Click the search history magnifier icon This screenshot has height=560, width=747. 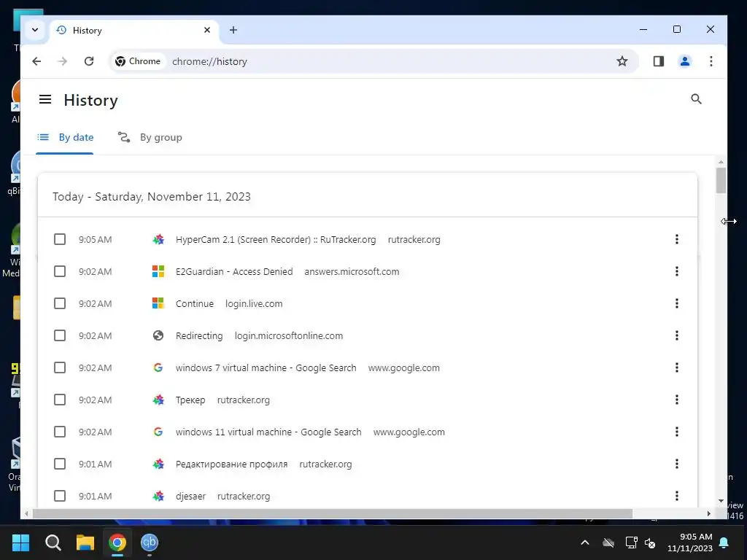(696, 99)
